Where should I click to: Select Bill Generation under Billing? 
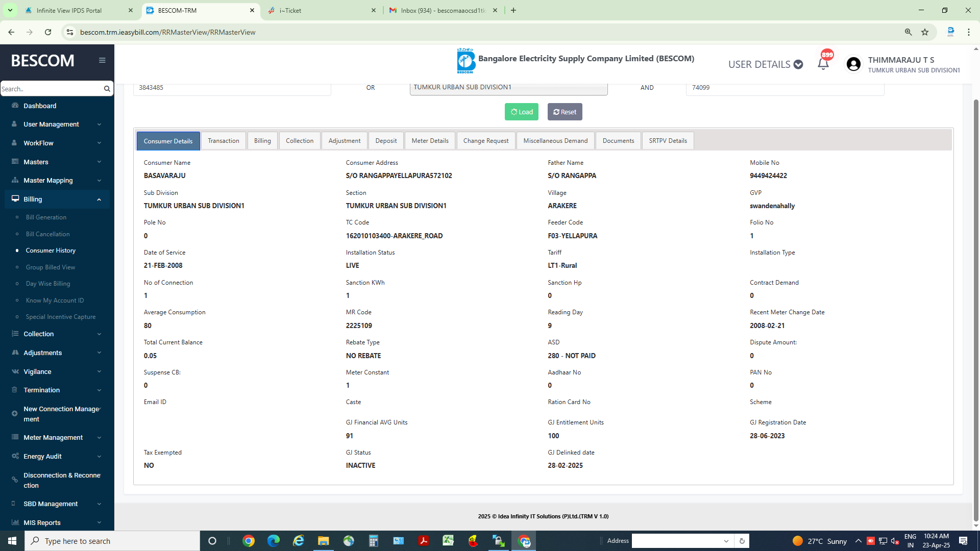46,217
